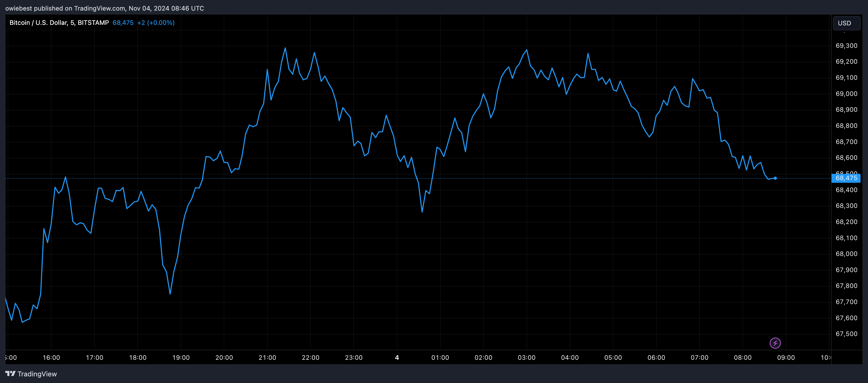
Task: Click the 68,300 price axis label
Action: pos(846,205)
